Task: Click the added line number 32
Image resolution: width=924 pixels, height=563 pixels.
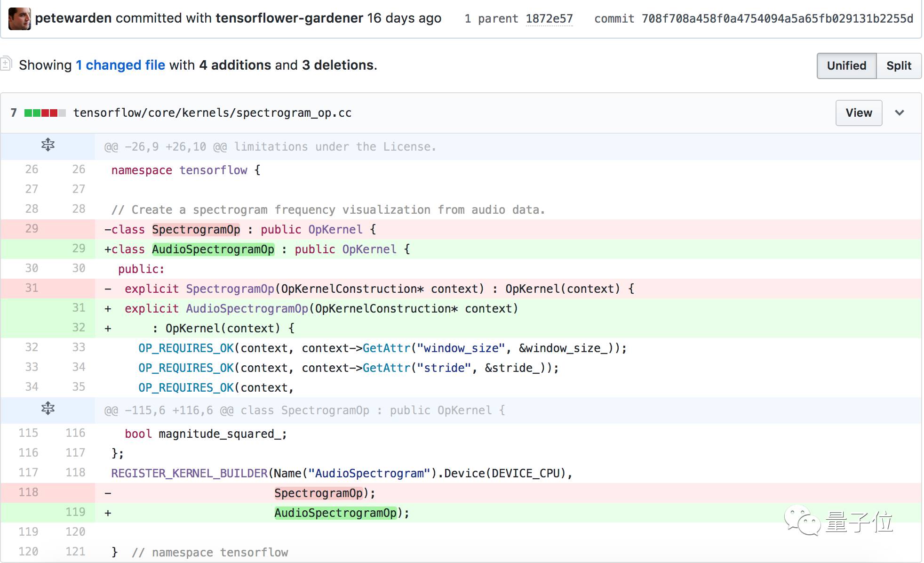Action: point(79,328)
